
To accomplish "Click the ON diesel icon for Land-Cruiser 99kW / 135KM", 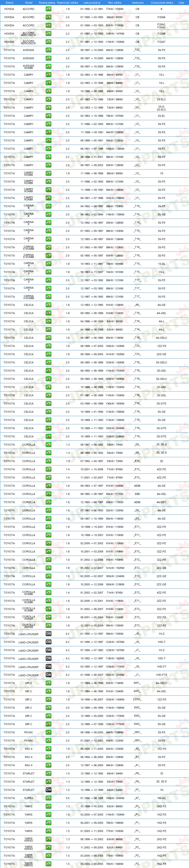I will (49, 634).
